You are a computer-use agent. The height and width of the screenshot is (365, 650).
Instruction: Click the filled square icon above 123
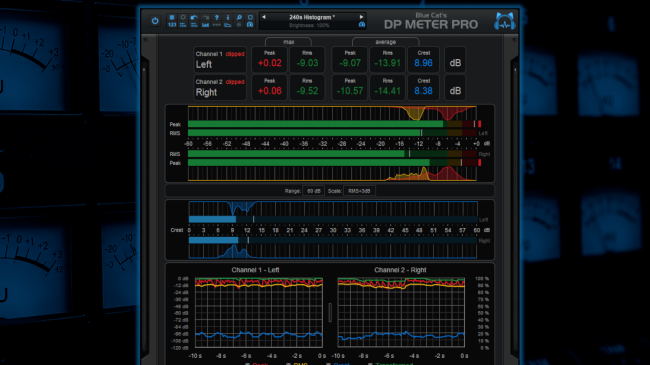click(x=172, y=17)
